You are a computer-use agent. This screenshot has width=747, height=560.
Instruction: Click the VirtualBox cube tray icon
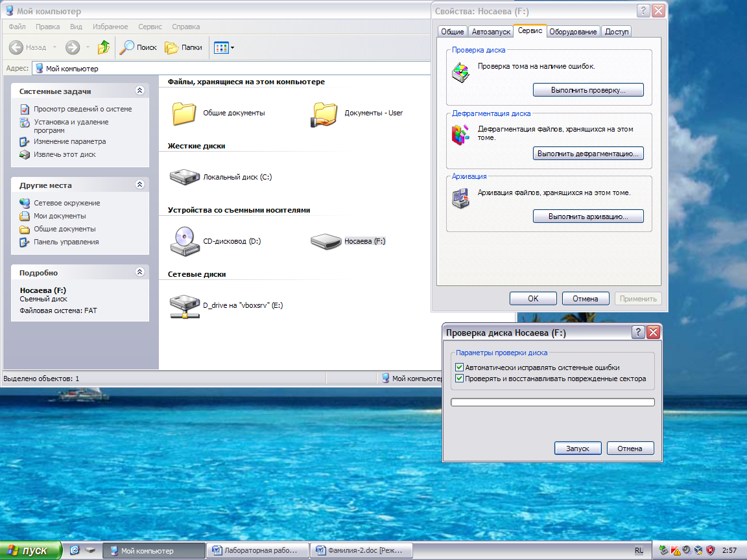pos(698,550)
